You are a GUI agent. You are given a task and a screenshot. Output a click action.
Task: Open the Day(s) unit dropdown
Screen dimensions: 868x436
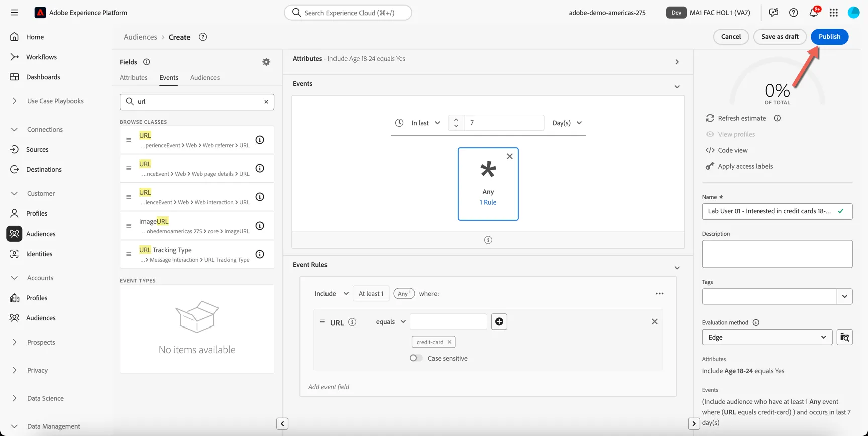point(567,123)
